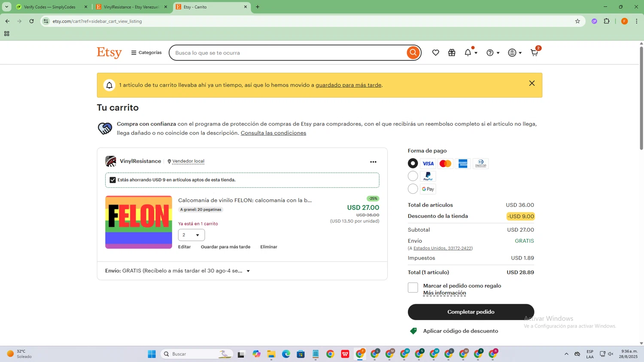Open Chrome three-dot menu
This screenshot has width=644, height=362.
pos(637,21)
